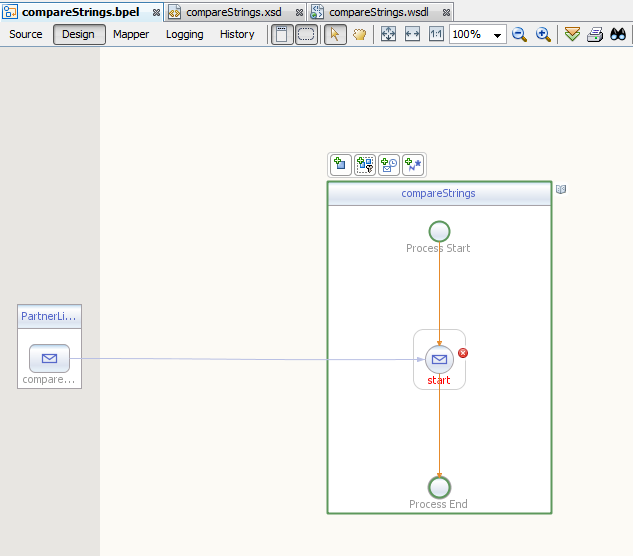Select the hand pan tool
The width and height of the screenshot is (633, 556).
click(x=359, y=34)
